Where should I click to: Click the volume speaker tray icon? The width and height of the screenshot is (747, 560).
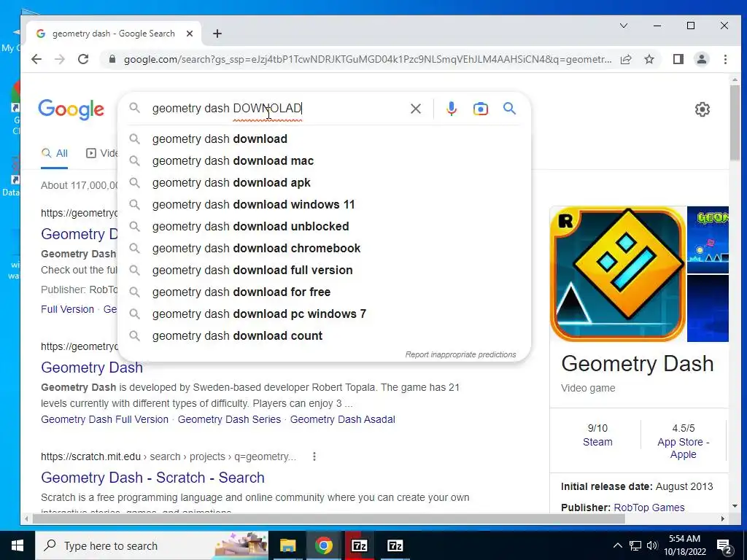(x=651, y=545)
